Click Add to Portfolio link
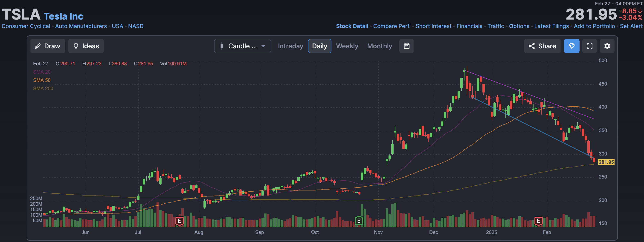Screen dimensions: 644x242 (x=594, y=26)
